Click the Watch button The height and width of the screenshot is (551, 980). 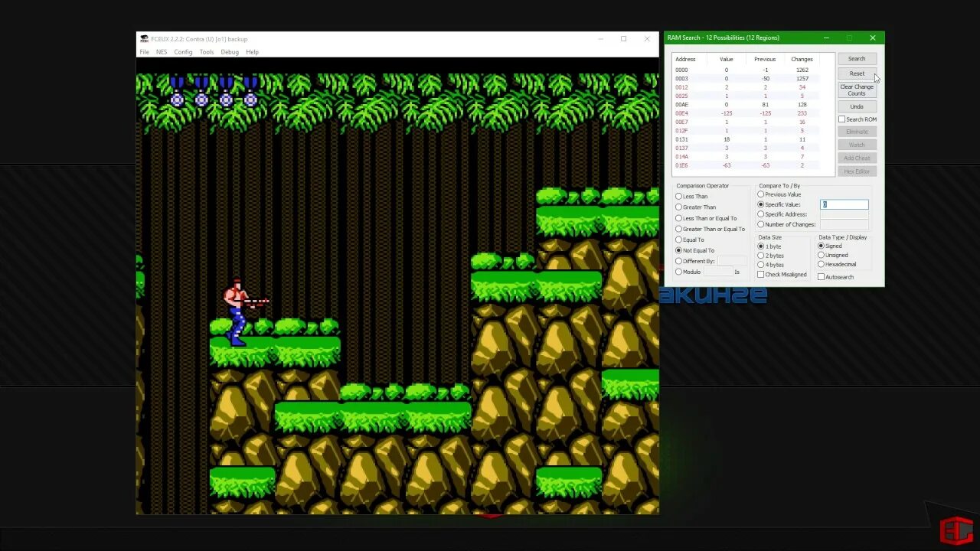click(x=857, y=145)
